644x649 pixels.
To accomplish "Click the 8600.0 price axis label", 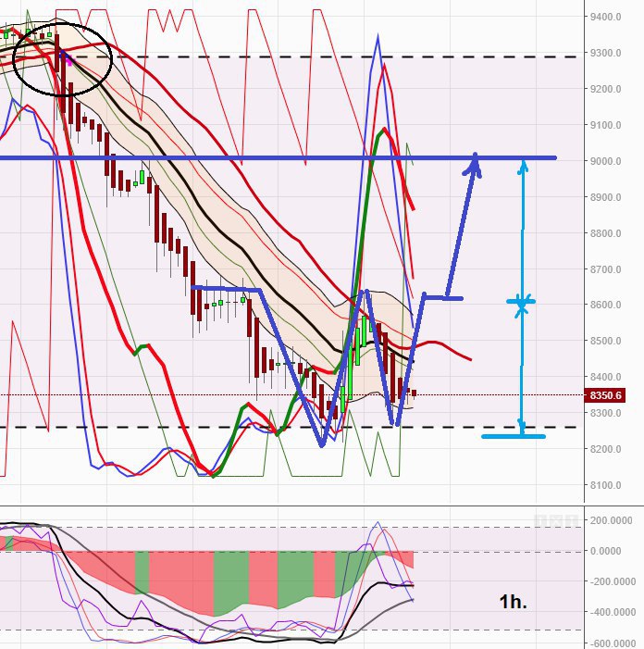I will coord(605,305).
